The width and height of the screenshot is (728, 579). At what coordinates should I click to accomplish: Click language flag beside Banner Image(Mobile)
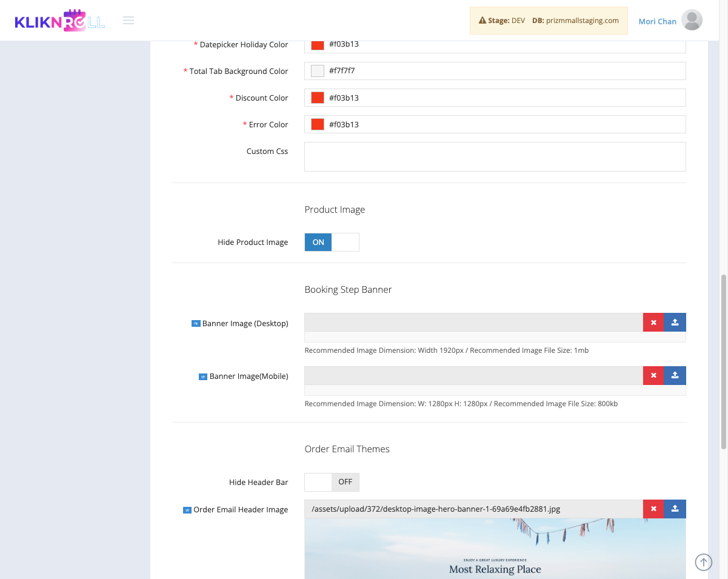pyautogui.click(x=203, y=377)
